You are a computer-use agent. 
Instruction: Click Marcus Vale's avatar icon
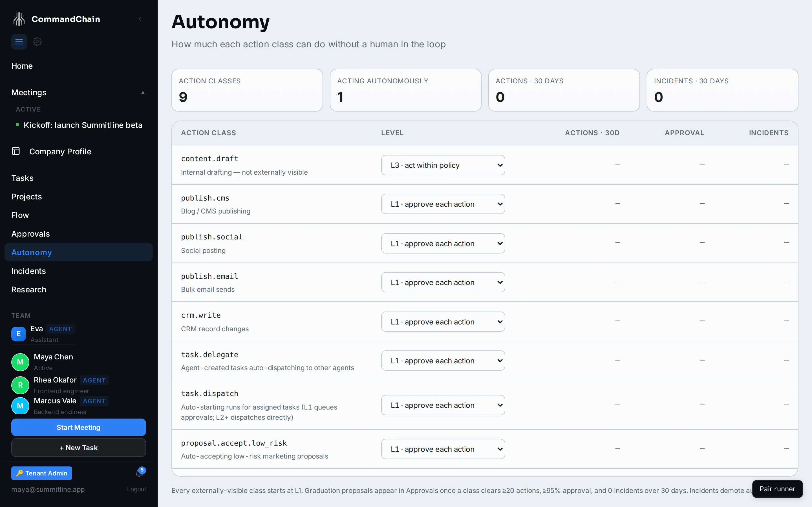pos(20,406)
